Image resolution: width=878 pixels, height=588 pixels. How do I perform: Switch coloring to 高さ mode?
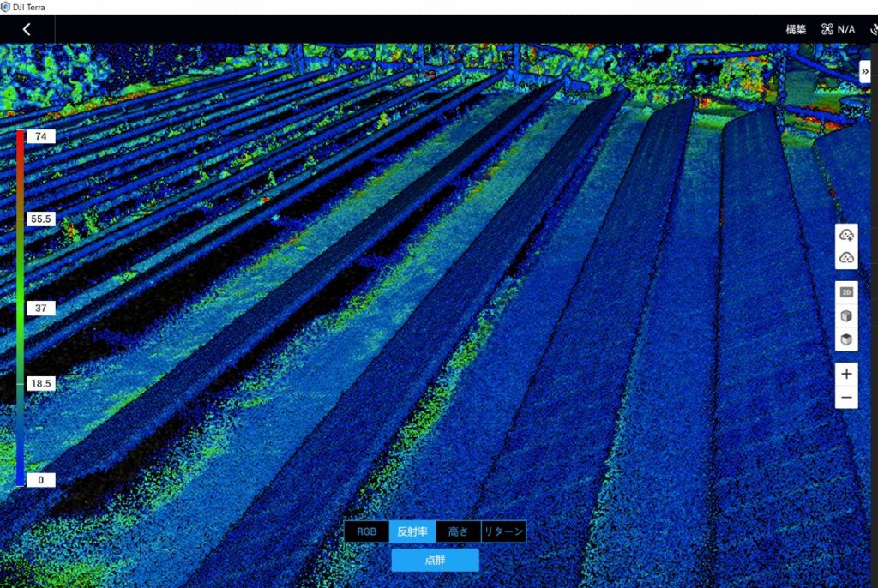pyautogui.click(x=459, y=531)
